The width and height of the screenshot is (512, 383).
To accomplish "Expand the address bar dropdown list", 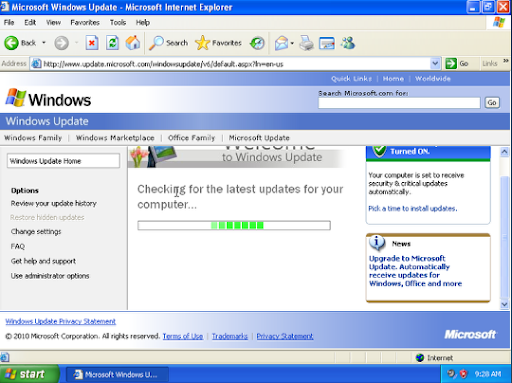I will click(x=435, y=63).
